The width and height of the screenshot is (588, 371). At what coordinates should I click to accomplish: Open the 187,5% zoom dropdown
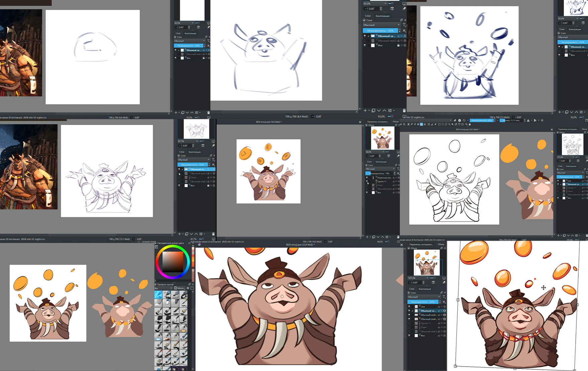[418, 278]
